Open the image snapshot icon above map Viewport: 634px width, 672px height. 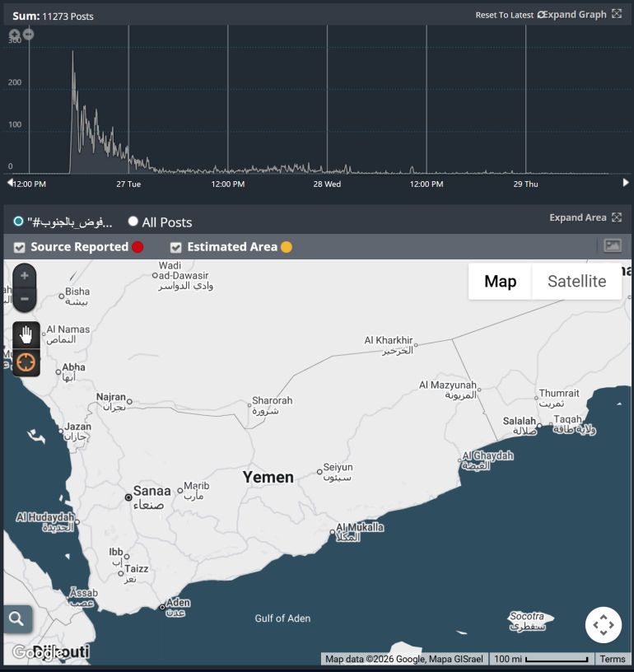pyautogui.click(x=613, y=246)
